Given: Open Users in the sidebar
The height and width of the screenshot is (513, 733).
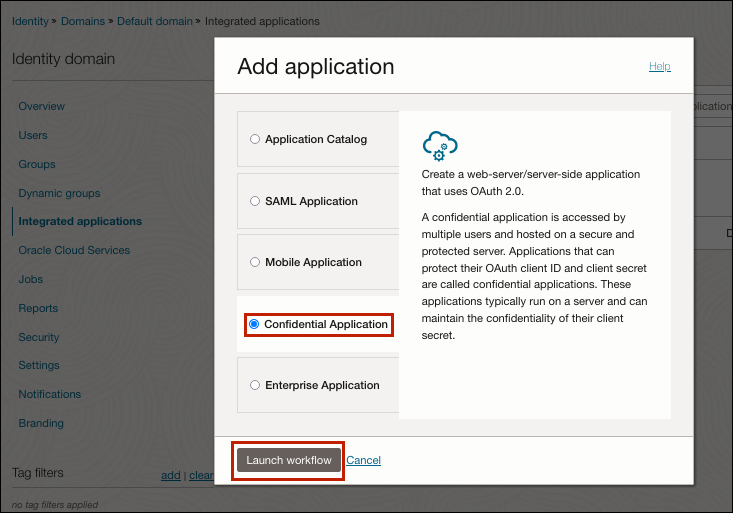Looking at the screenshot, I should pyautogui.click(x=33, y=136).
